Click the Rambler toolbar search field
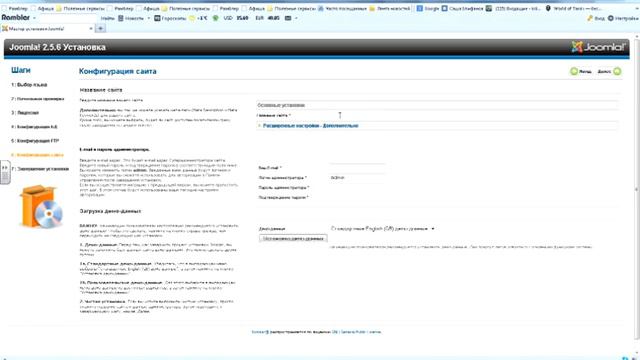Viewport: 640px width, 360px height. pos(67,18)
